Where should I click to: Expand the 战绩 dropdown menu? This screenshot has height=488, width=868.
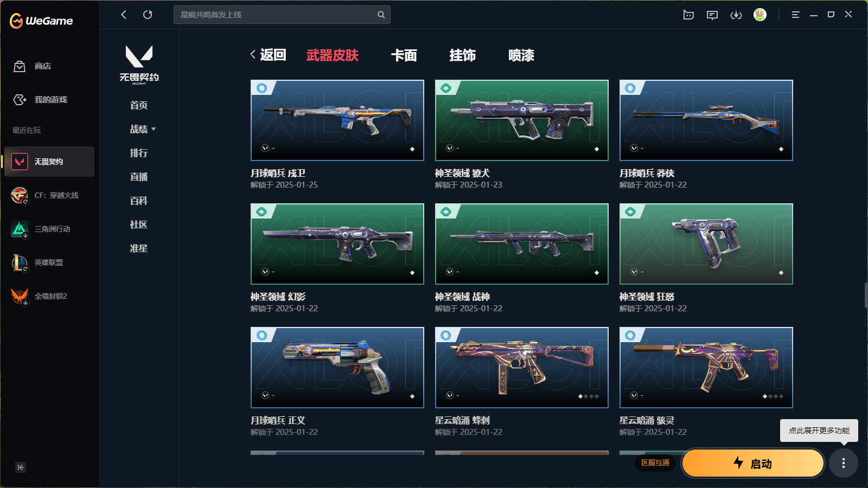pos(143,129)
